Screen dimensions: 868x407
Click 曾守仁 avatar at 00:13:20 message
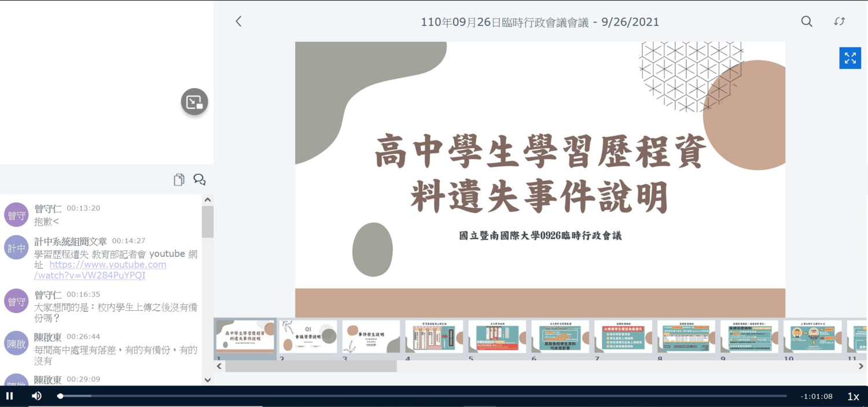coord(16,215)
